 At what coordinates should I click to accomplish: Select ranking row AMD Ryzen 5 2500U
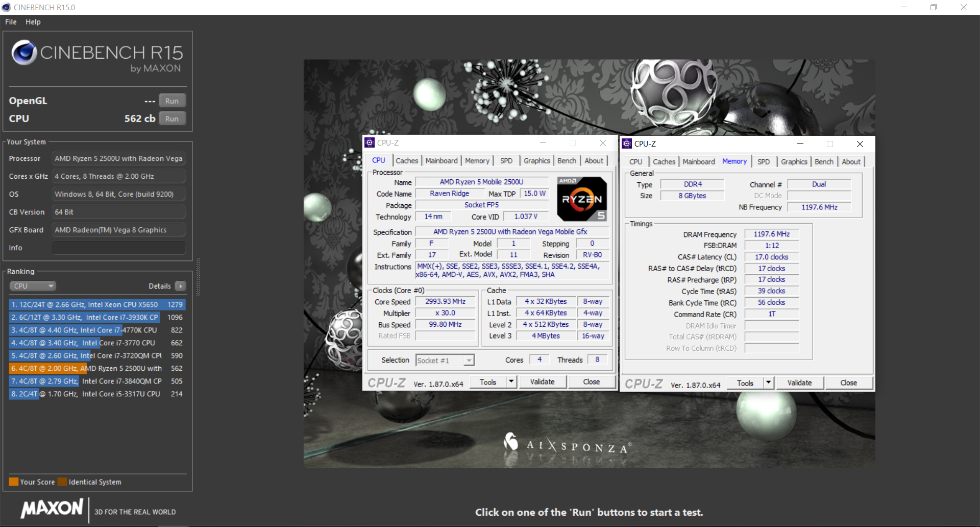[97, 368]
